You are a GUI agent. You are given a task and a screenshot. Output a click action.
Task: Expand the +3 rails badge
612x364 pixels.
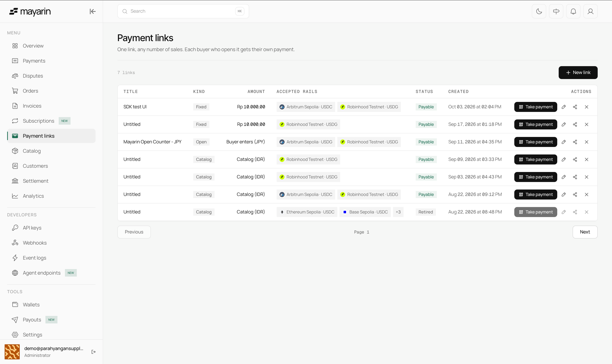click(398, 212)
